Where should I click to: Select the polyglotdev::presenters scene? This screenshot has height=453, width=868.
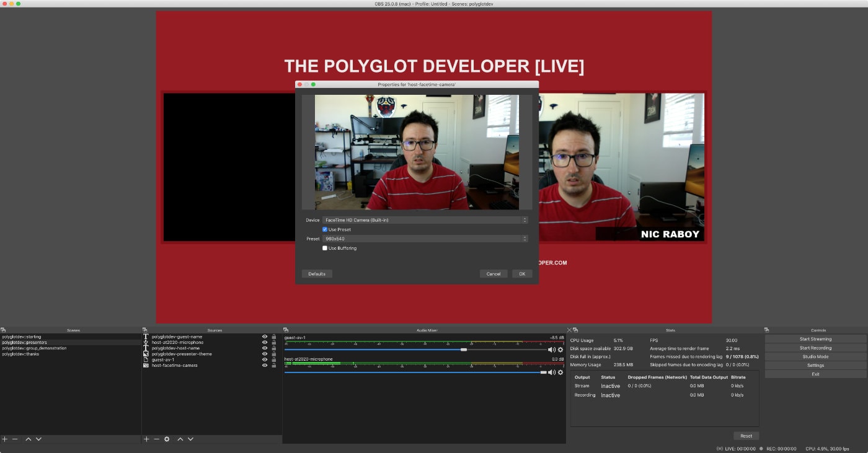[x=71, y=342]
